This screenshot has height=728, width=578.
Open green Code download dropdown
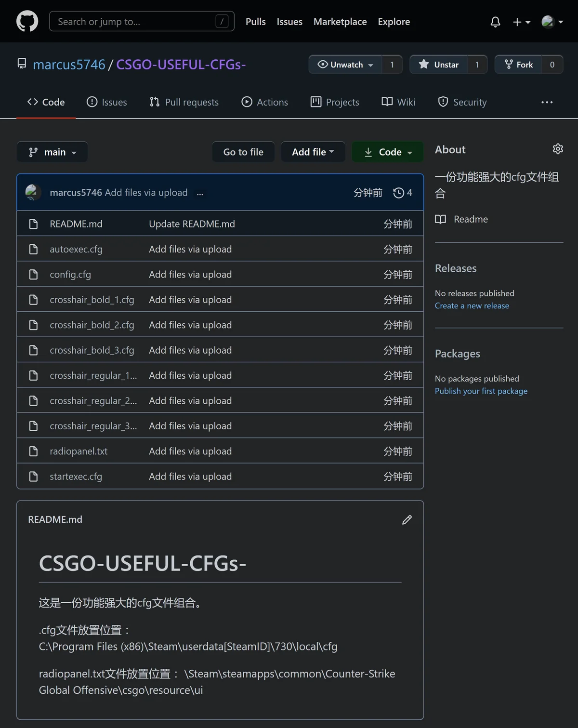(388, 152)
